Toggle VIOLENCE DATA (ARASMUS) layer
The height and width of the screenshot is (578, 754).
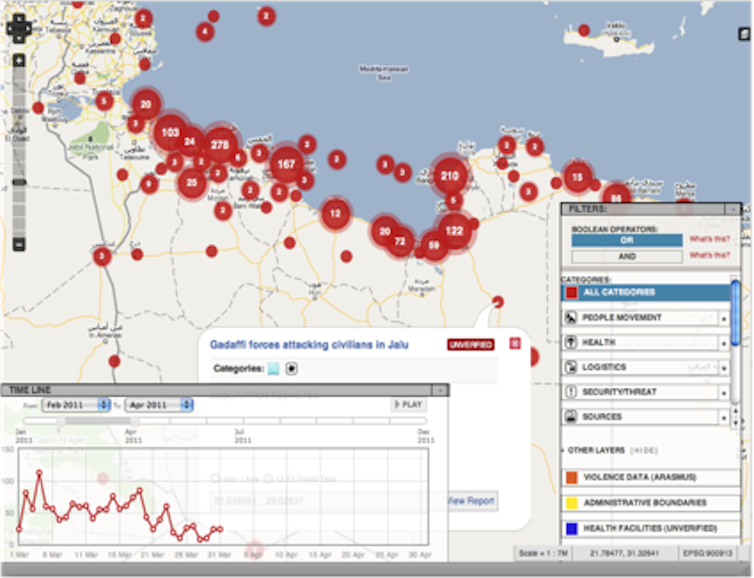pos(651,477)
